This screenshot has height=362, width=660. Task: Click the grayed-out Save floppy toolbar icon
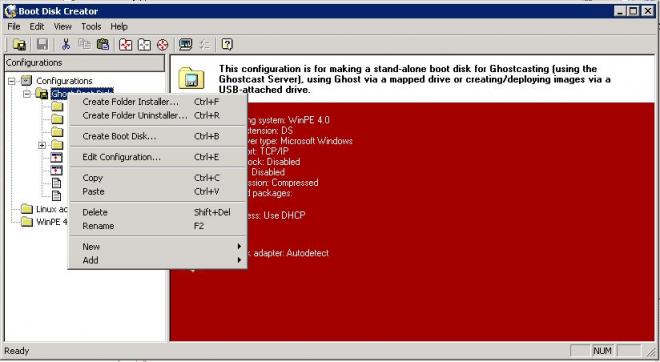(42, 44)
